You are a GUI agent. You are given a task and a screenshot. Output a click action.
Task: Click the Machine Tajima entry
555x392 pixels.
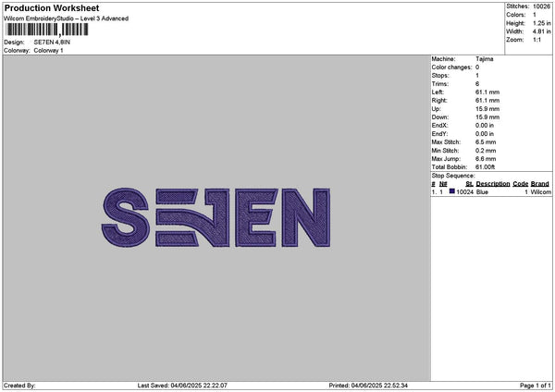pos(462,59)
